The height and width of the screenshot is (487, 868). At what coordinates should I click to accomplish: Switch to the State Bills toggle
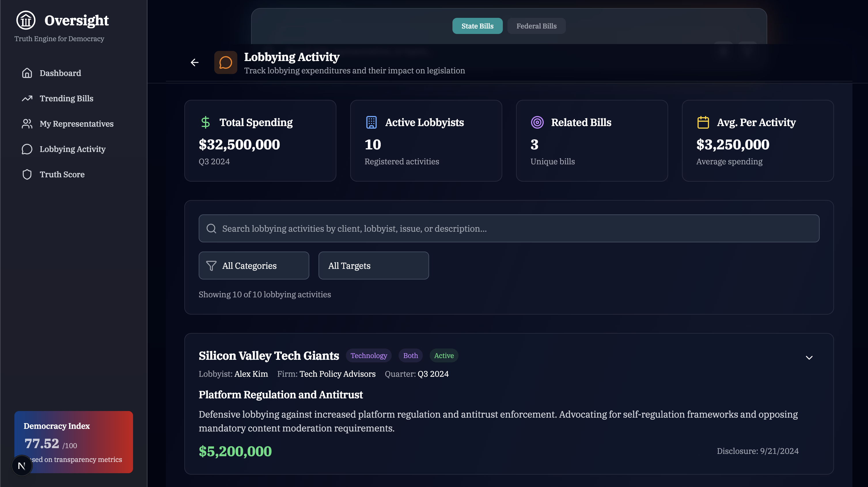(477, 26)
